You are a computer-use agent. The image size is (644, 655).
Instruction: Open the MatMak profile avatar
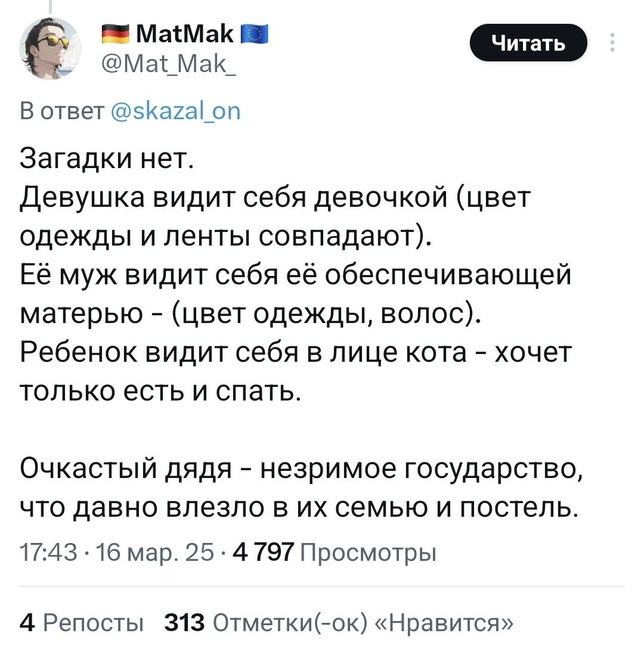click(x=51, y=48)
